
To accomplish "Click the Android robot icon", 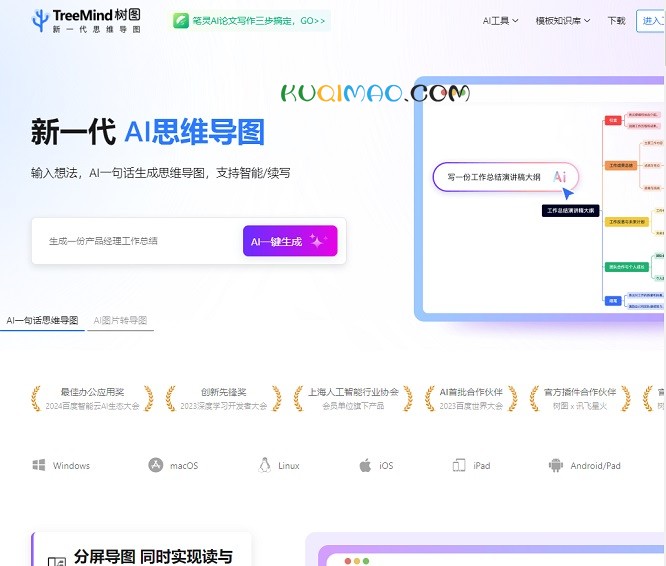I will tap(556, 465).
